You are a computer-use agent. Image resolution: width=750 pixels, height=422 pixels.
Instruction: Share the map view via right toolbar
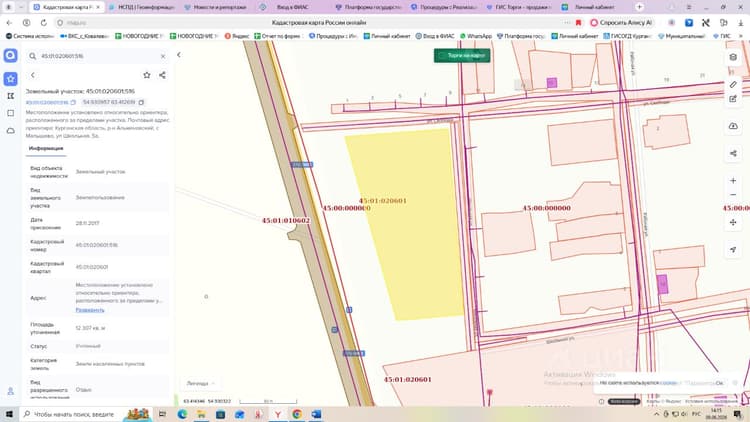pyautogui.click(x=733, y=154)
